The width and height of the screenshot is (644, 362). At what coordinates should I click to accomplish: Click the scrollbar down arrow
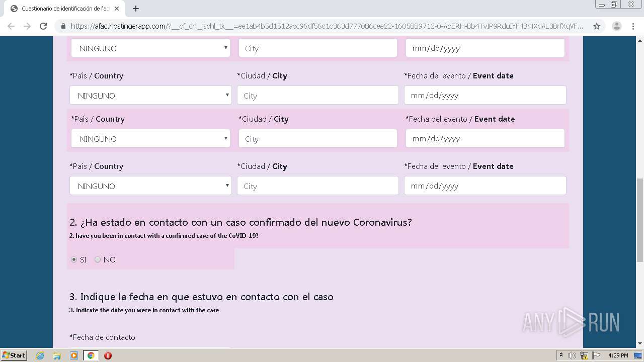(639, 344)
